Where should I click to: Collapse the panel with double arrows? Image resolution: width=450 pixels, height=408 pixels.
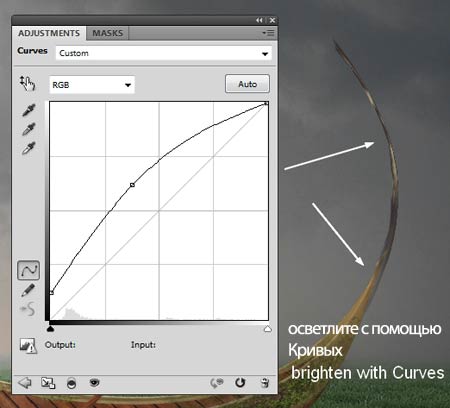(x=259, y=20)
